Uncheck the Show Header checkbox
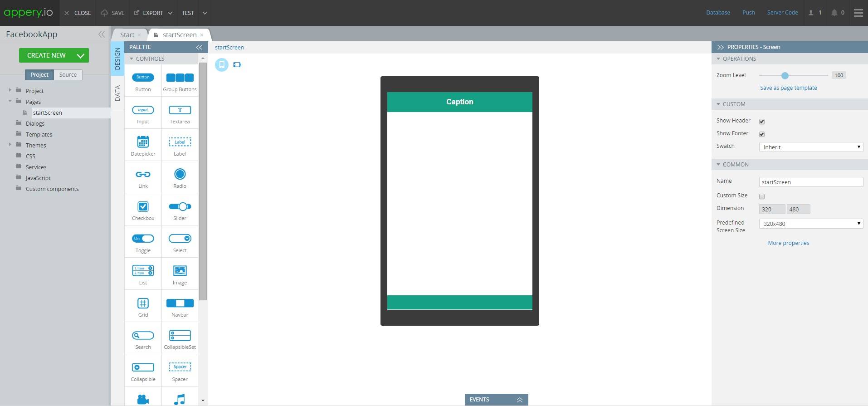Viewport: 868px width, 406px height. [762, 122]
